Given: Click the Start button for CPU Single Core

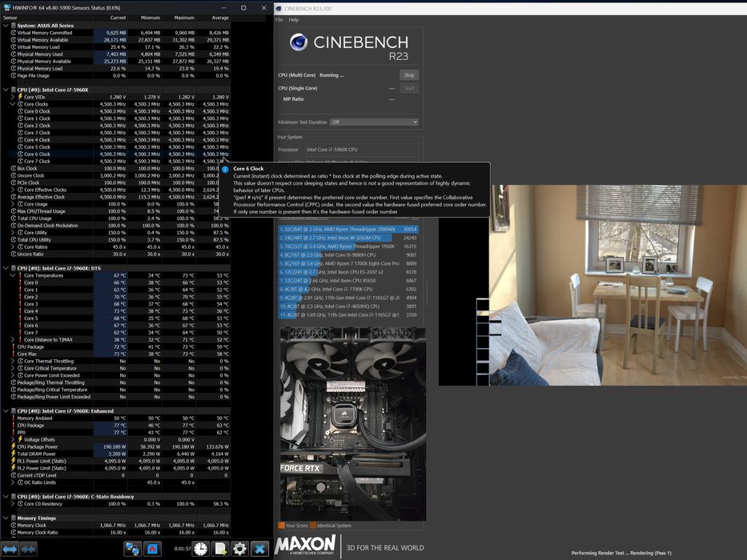Looking at the screenshot, I should coord(409,88).
